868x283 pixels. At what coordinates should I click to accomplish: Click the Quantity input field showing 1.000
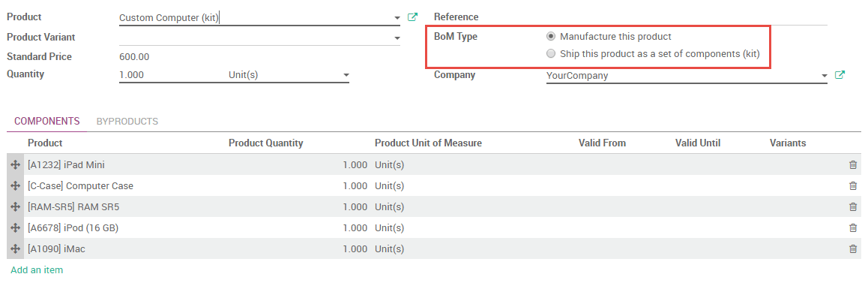(x=172, y=74)
